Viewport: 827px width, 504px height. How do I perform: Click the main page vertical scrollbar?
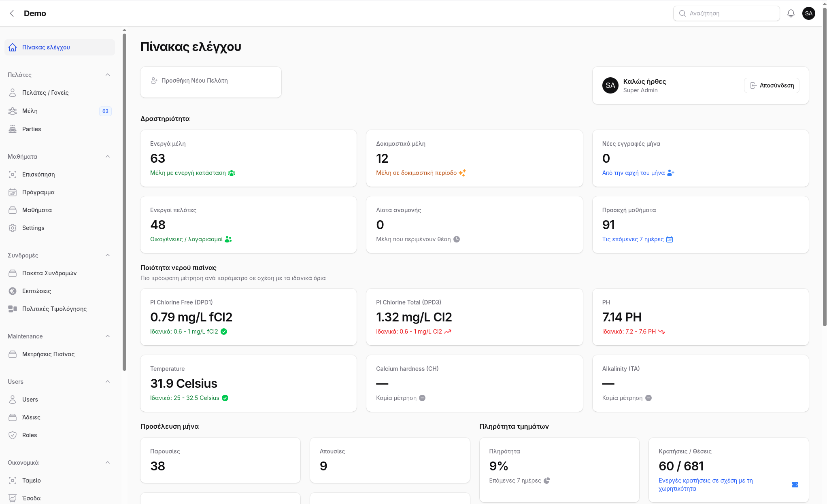point(825,166)
